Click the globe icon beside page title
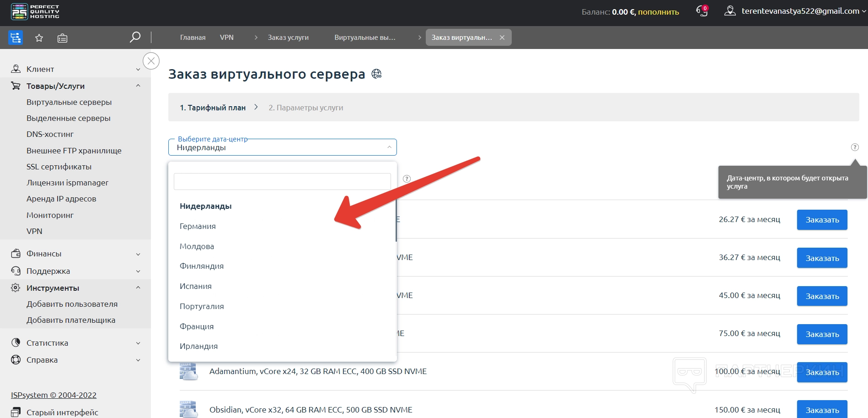Image resolution: width=868 pixels, height=418 pixels. point(376,74)
